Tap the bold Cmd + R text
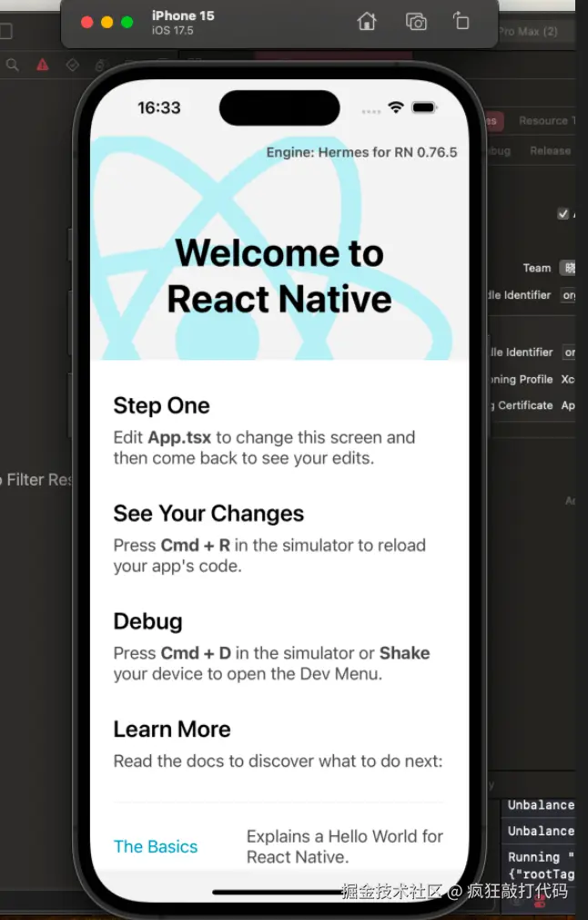Viewport: 588px width, 920px height. click(195, 546)
